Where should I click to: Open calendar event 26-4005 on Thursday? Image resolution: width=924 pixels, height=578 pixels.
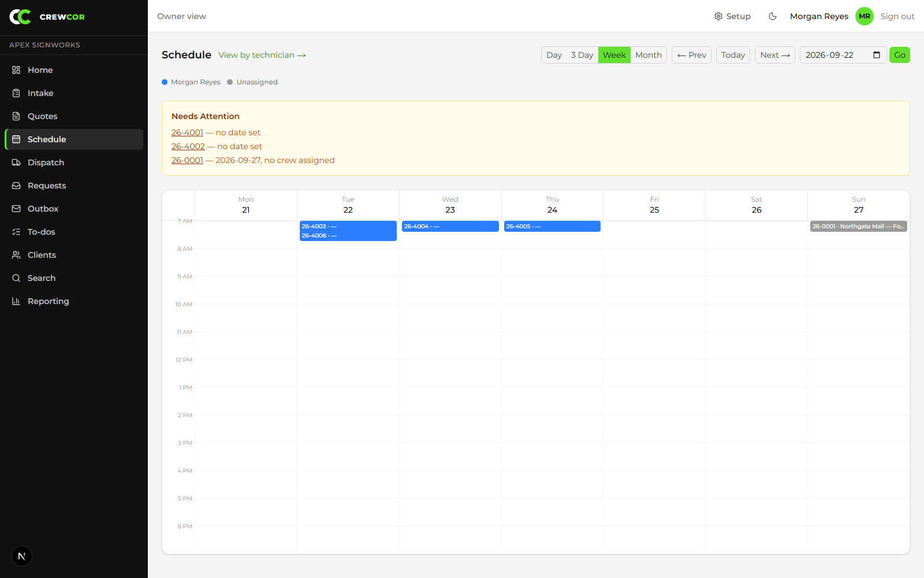(x=552, y=226)
